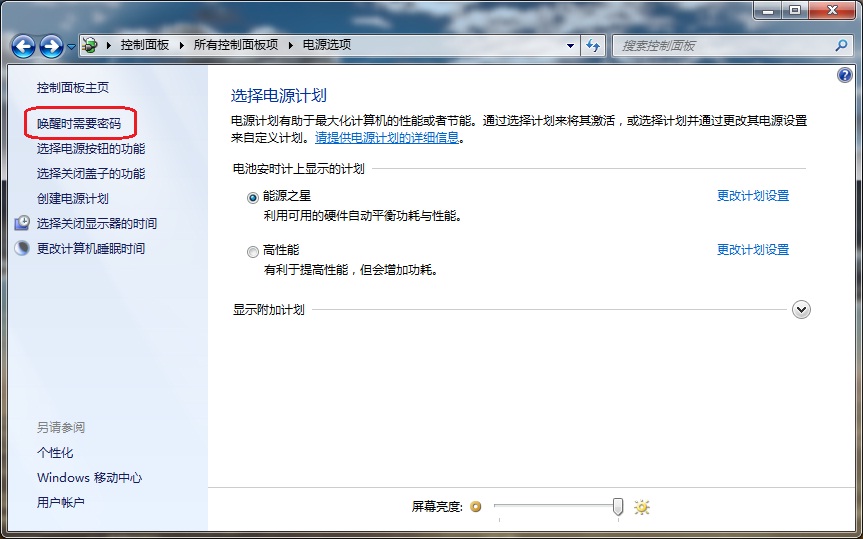Click the Forward navigation arrow
Screen dimensions: 863x539
(51, 47)
